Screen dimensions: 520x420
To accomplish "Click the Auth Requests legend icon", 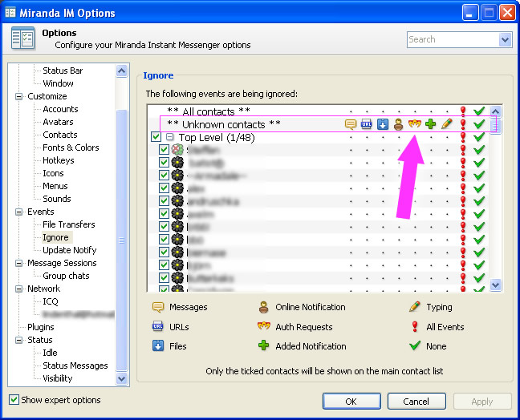I will point(264,326).
